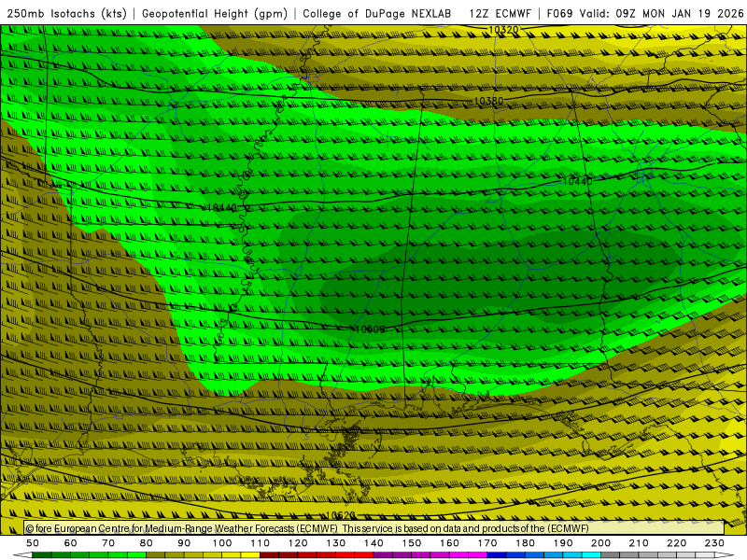Click the 100 value on the color scale

tap(222, 543)
